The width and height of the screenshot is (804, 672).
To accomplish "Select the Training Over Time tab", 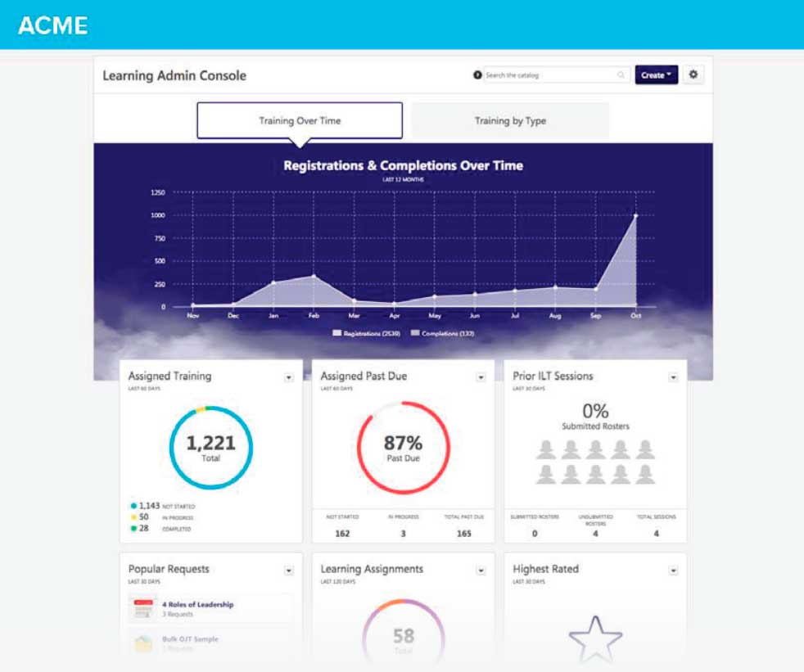I will (300, 121).
